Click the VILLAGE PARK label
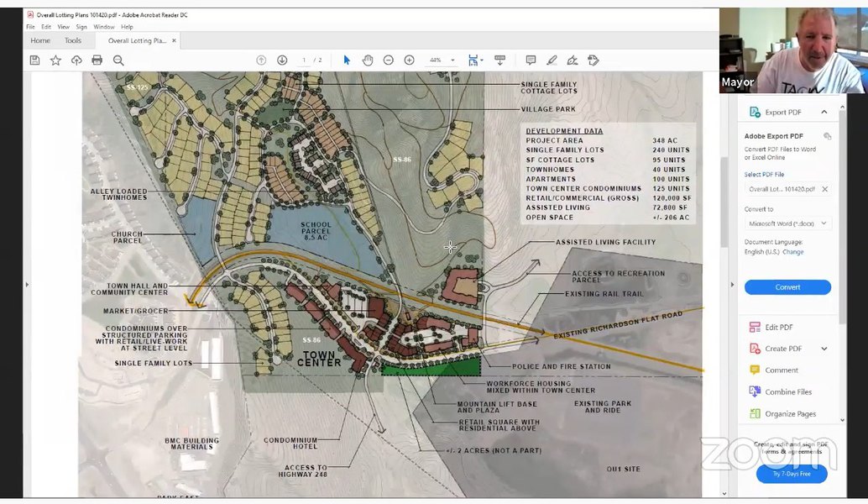868x504 pixels. pyautogui.click(x=548, y=109)
